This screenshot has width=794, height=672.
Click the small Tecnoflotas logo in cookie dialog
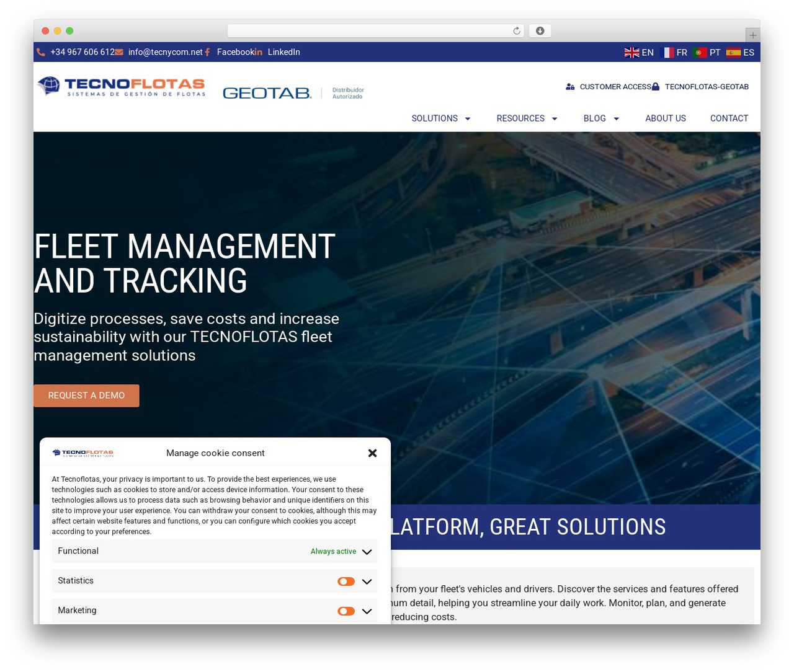coord(83,453)
